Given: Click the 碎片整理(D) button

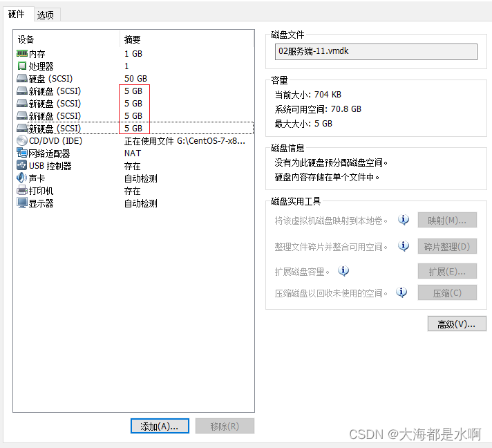Looking at the screenshot, I should pyautogui.click(x=447, y=246).
